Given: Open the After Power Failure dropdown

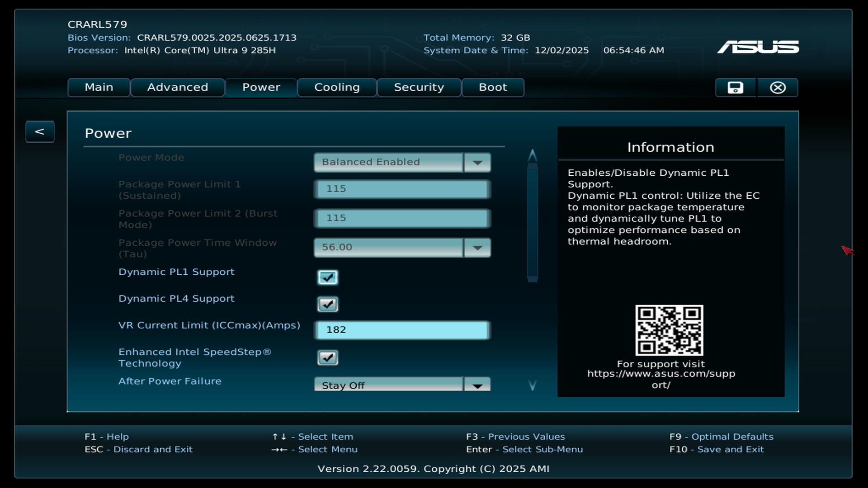Looking at the screenshot, I should point(477,385).
